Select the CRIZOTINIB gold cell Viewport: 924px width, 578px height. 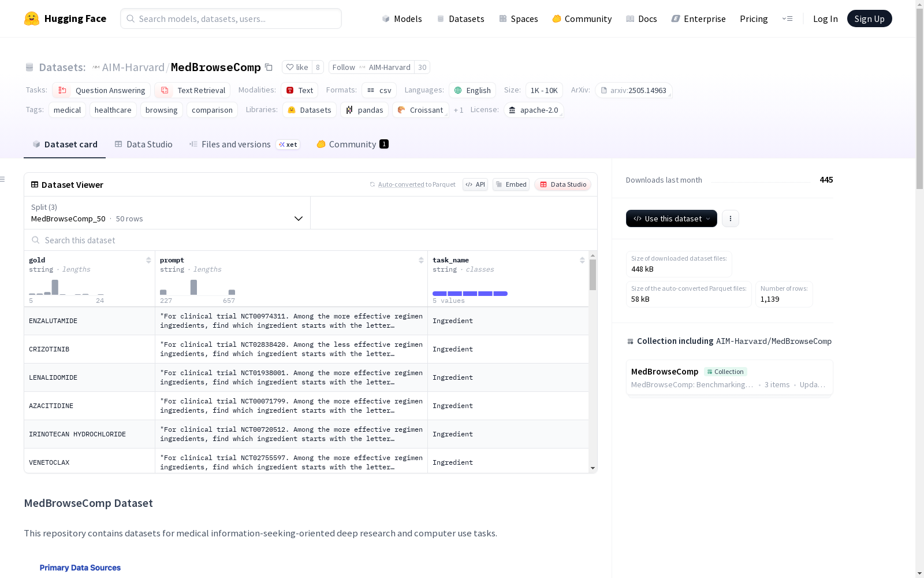click(90, 349)
